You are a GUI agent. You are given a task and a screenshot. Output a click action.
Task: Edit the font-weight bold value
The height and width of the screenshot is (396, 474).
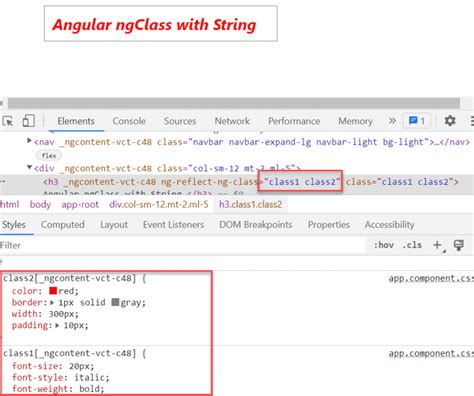pyautogui.click(x=89, y=389)
